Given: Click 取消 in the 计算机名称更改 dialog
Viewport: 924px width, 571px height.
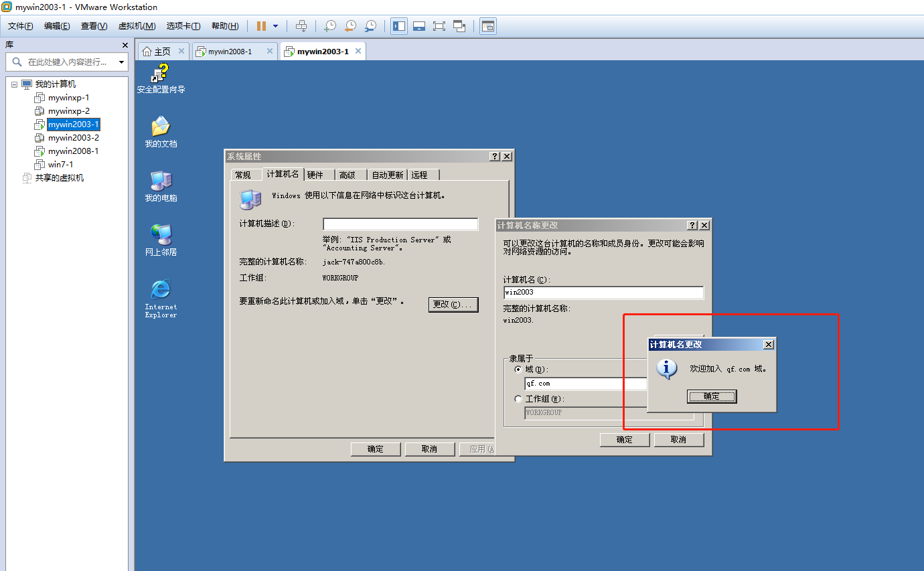Looking at the screenshot, I should click(679, 440).
